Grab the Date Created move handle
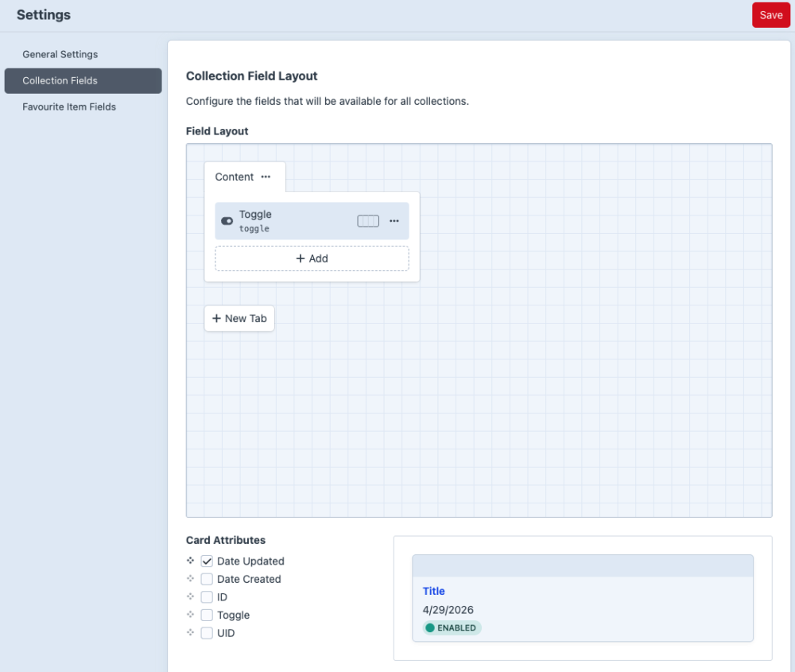This screenshot has height=672, width=795. pyautogui.click(x=191, y=579)
